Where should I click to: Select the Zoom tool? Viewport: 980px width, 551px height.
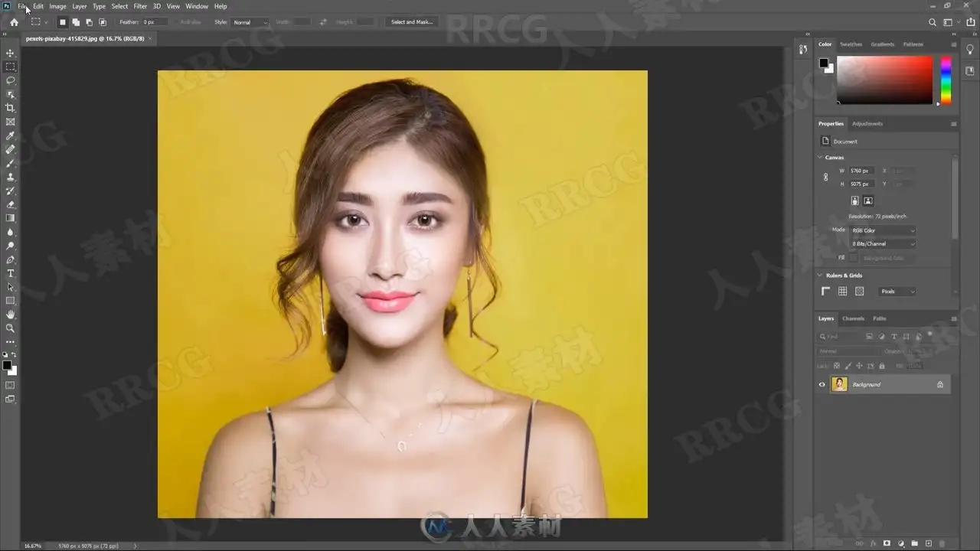(11, 328)
